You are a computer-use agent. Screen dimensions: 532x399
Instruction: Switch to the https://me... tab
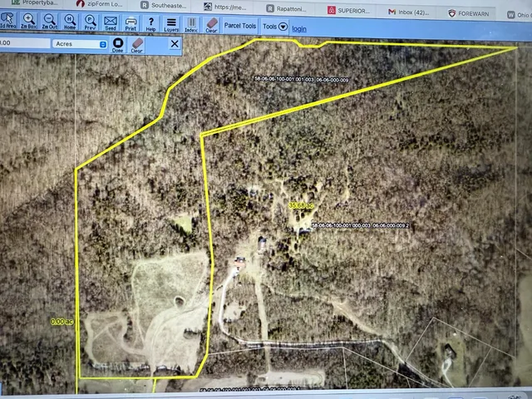(225, 7)
